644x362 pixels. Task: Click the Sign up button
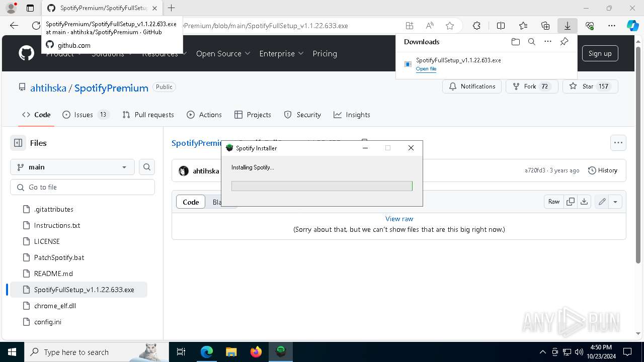click(600, 53)
